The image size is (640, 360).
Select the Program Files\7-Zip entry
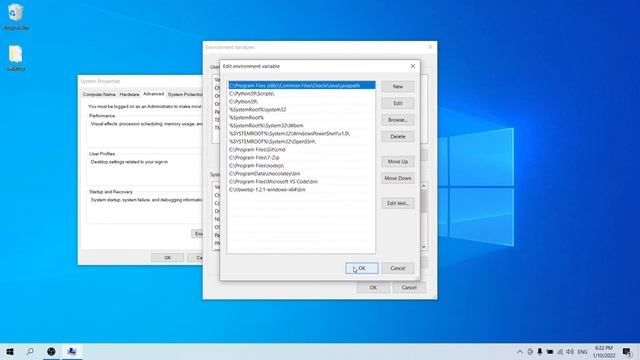click(x=301, y=158)
